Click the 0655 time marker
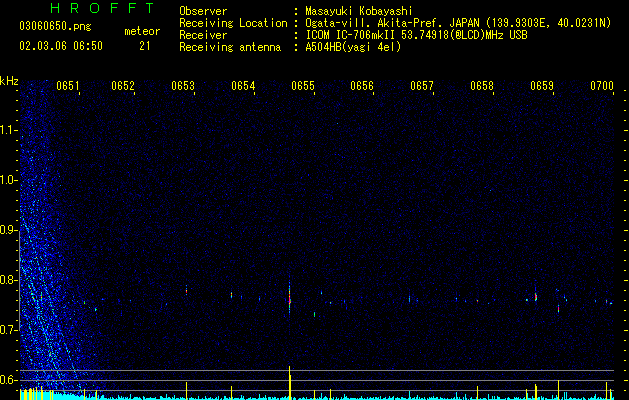629x400 pixels. click(x=303, y=86)
